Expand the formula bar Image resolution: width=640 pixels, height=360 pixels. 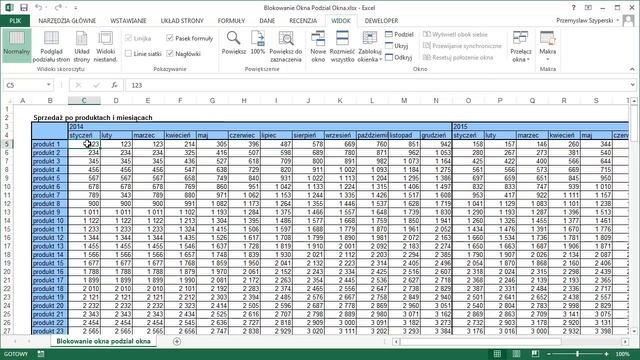click(x=632, y=85)
